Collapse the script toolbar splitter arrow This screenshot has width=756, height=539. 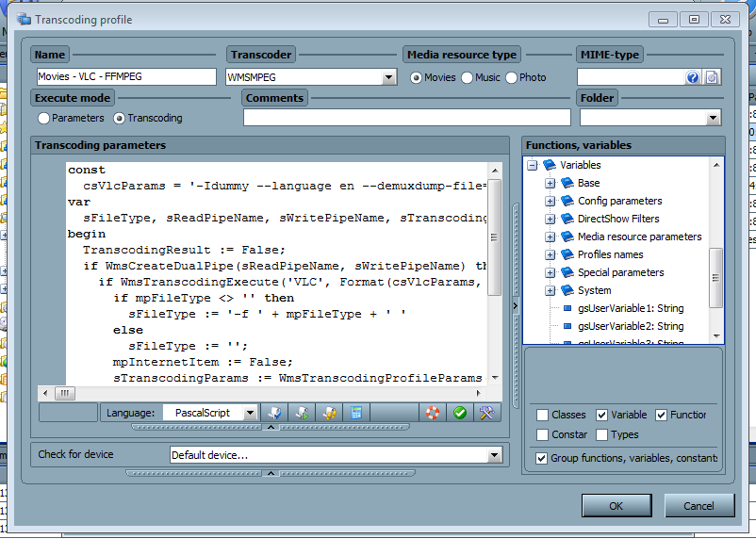[271, 427]
